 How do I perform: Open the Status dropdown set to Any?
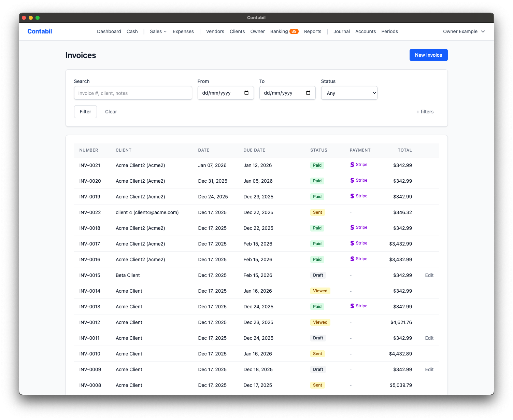pyautogui.click(x=349, y=93)
